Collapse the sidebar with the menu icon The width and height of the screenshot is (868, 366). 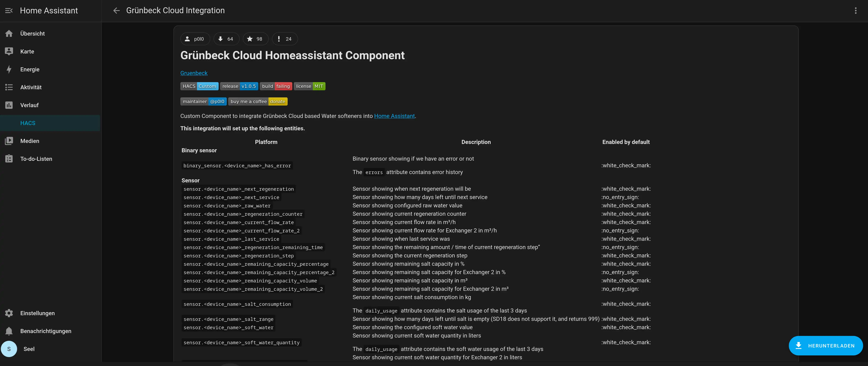click(9, 11)
